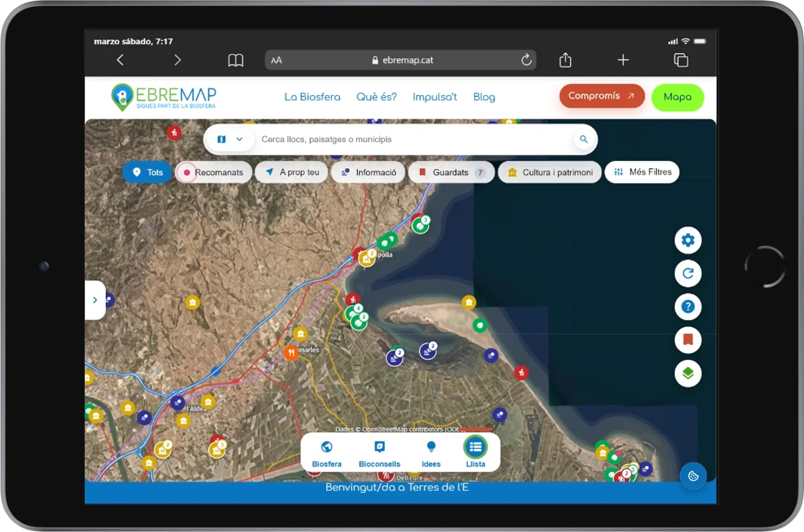Switch to the Biosfera tab
The height and width of the screenshot is (532, 804).
coord(326,453)
